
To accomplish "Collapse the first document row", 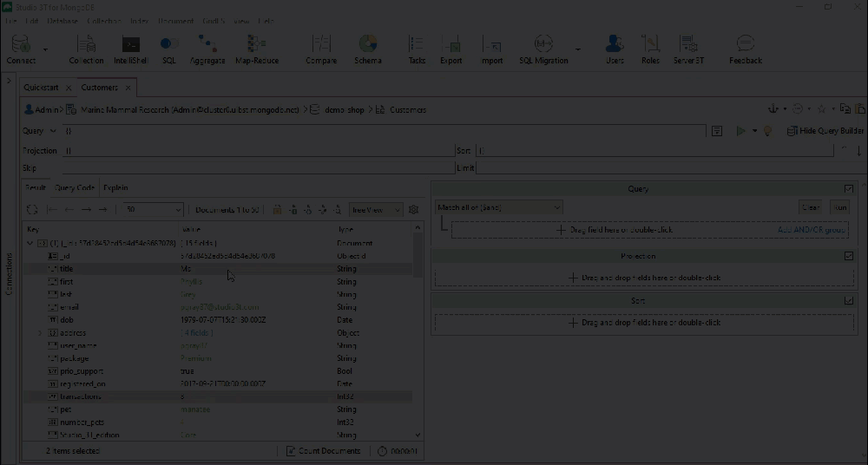I will click(30, 243).
